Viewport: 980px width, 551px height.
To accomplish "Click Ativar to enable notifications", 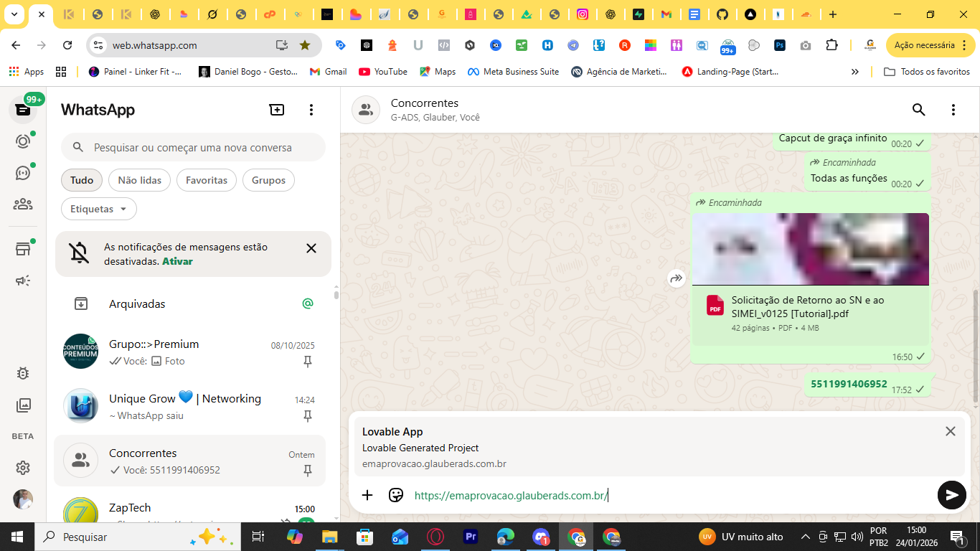I will (177, 261).
